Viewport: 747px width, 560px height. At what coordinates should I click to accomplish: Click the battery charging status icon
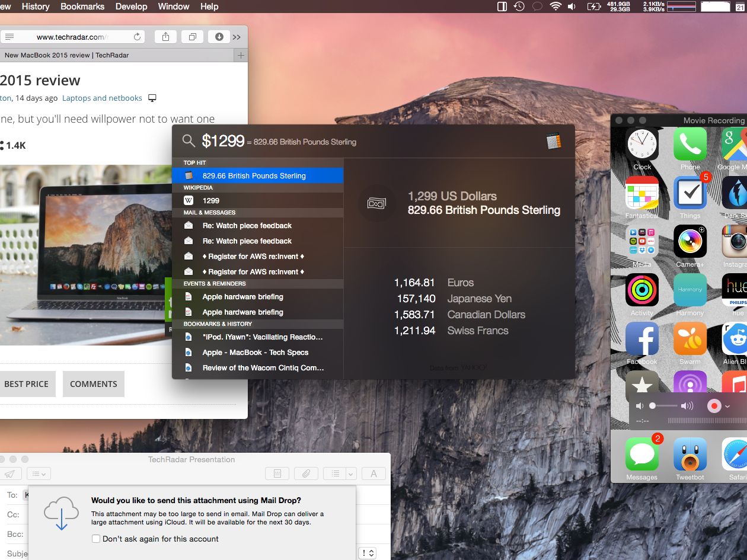click(593, 7)
